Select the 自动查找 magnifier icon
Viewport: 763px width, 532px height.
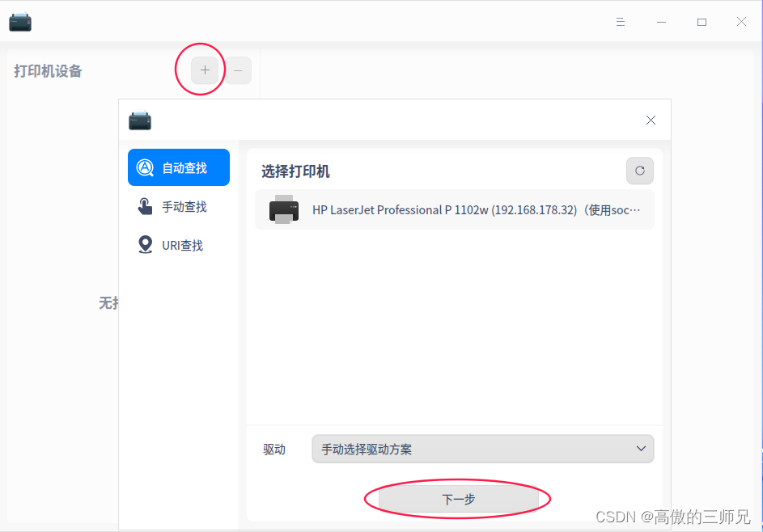click(145, 167)
